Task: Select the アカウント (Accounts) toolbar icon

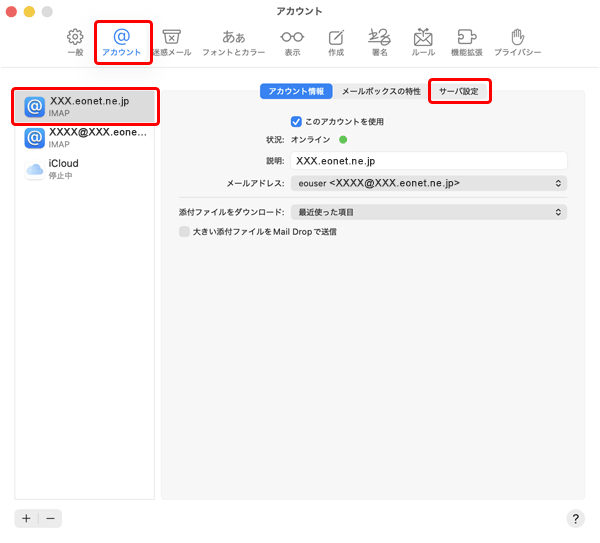Action: click(x=122, y=41)
